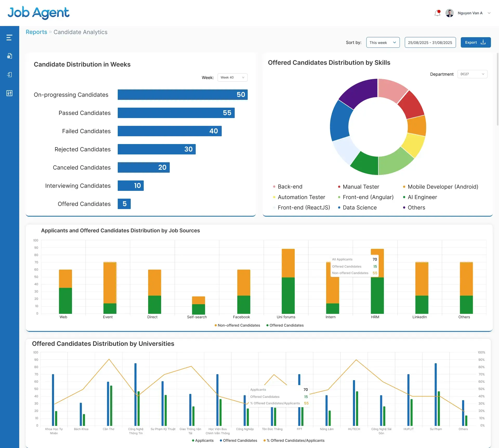Click Candidate Analytics breadcrumb
The height and width of the screenshot is (448, 499).
pyautogui.click(x=81, y=32)
